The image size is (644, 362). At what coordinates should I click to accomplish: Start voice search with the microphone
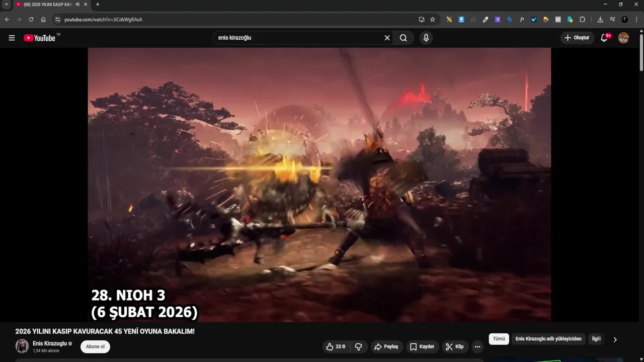tap(426, 38)
